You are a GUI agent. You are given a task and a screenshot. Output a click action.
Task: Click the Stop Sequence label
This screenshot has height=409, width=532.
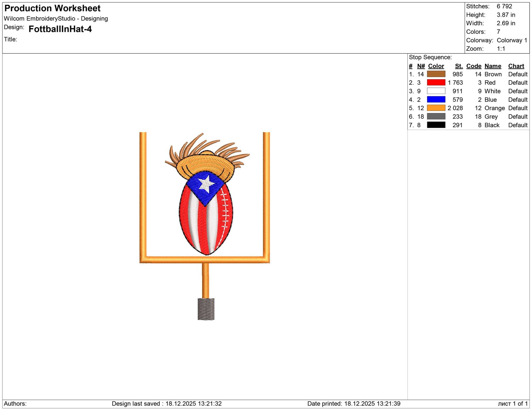tap(430, 57)
